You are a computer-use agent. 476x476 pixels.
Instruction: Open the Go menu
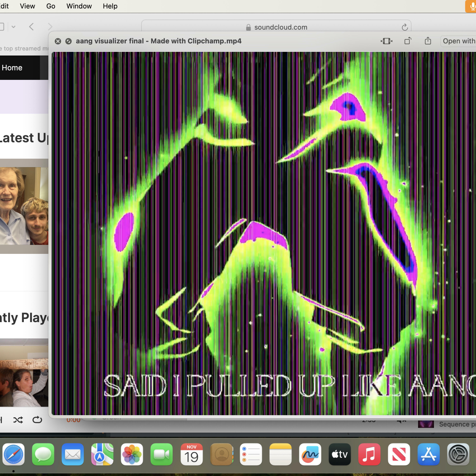[50, 6]
